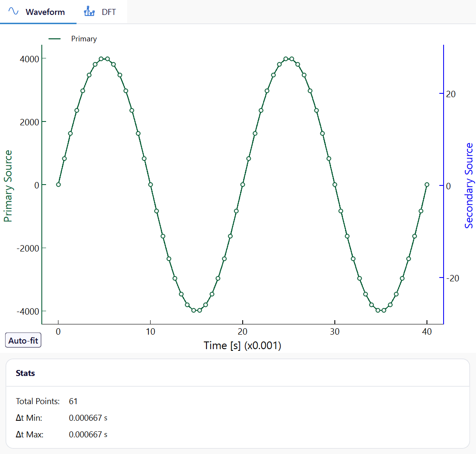
Task: Click the Δt Max label
Action: (x=29, y=434)
